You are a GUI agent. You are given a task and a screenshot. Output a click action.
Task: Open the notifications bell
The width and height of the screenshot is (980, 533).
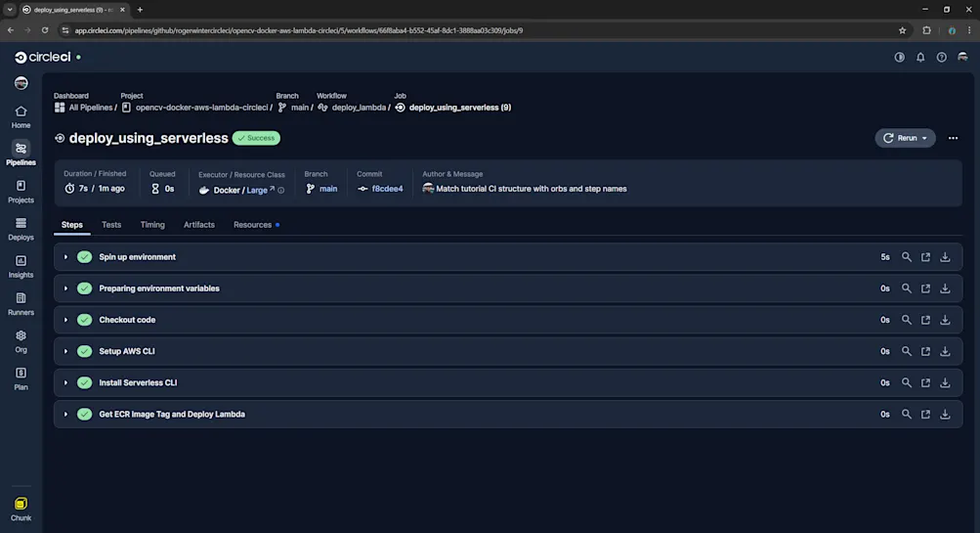pos(920,57)
